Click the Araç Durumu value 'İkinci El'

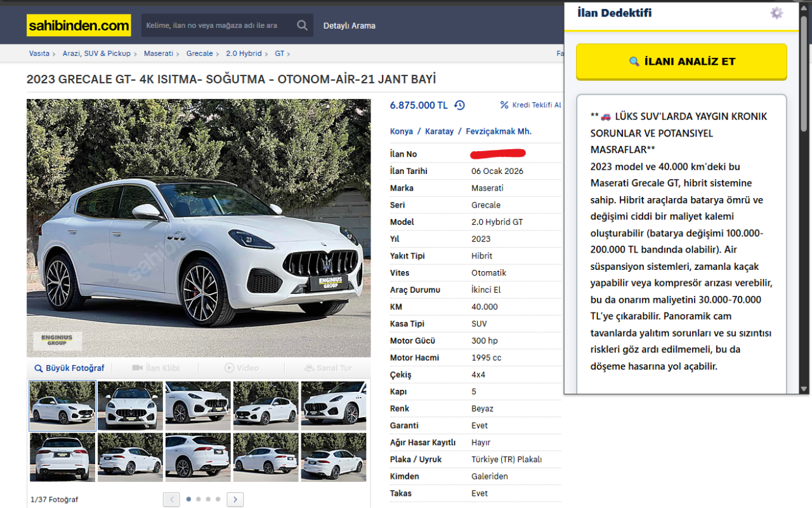(487, 290)
